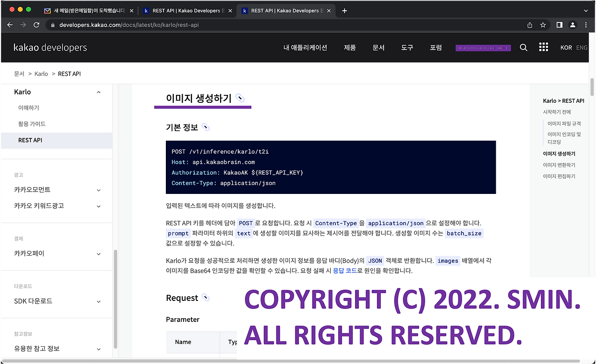The image size is (598, 364).
Task: Jump to 이미지 인코딩 및 디코딩 in outline
Action: point(564,138)
